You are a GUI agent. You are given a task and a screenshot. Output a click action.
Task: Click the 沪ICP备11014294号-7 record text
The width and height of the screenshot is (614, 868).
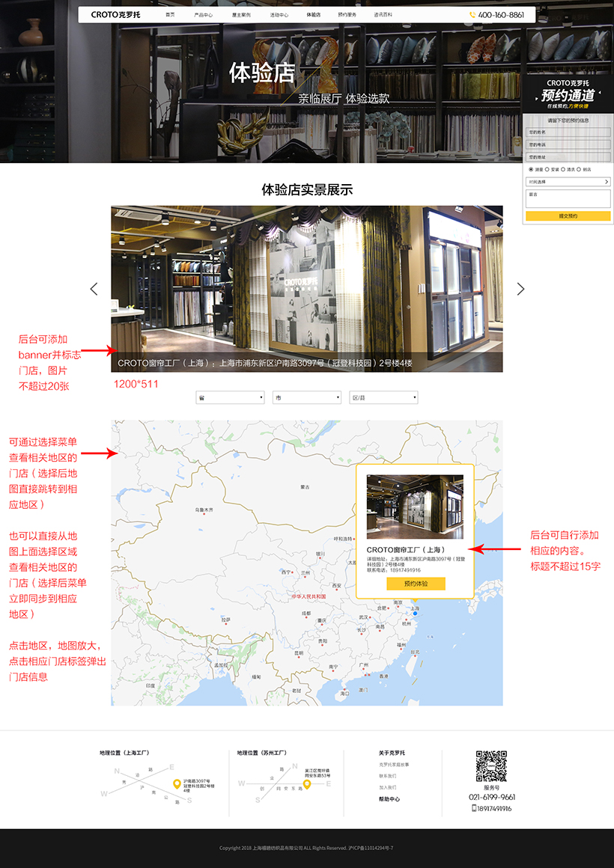pos(371,848)
